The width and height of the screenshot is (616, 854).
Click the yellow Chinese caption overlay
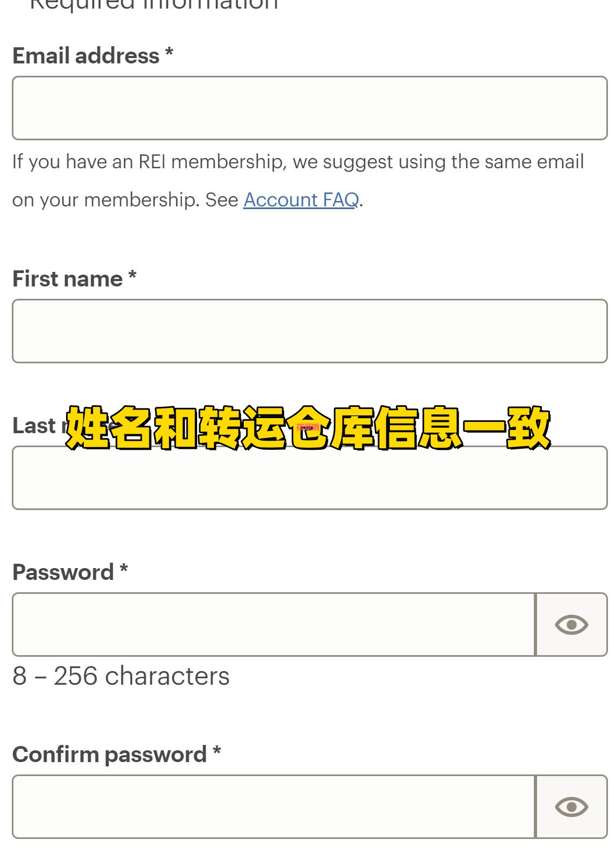click(x=308, y=428)
